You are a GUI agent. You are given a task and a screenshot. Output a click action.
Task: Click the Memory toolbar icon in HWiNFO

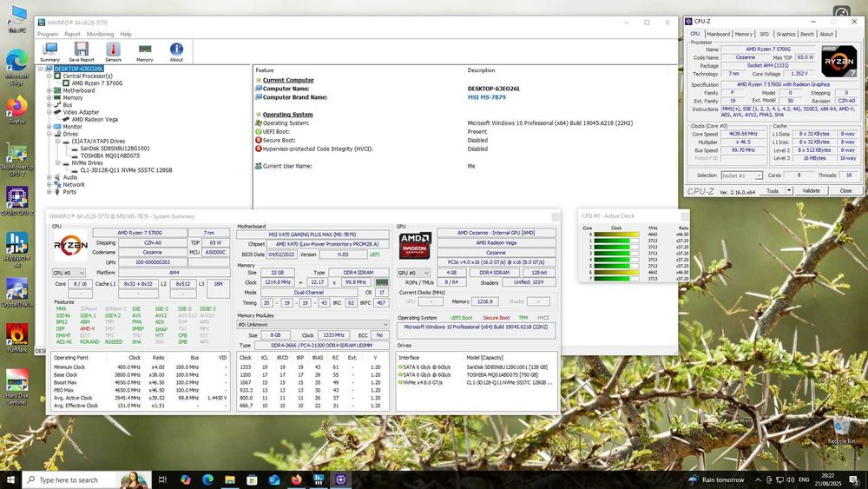(144, 51)
